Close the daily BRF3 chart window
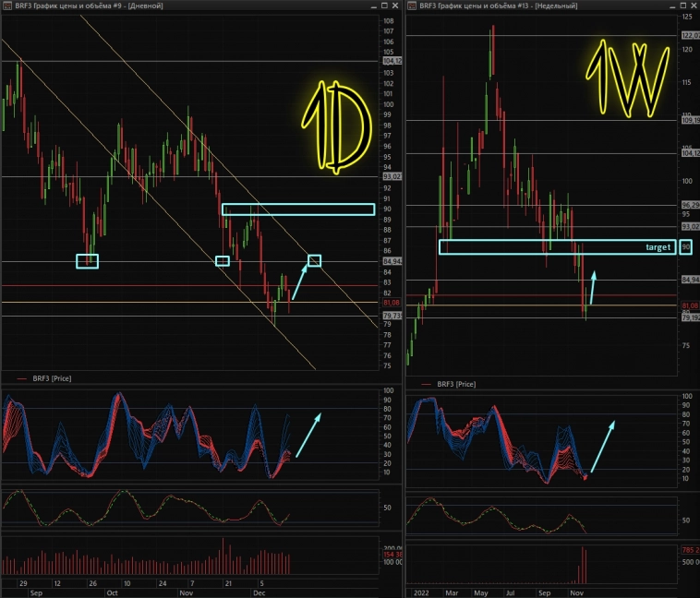This screenshot has height=598, width=700. (392, 6)
